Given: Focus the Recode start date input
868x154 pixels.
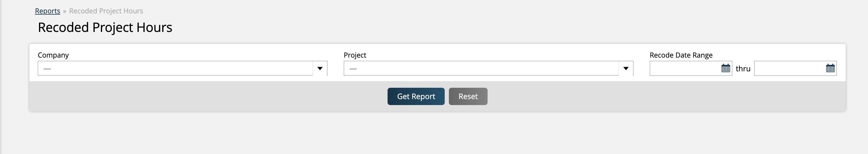Looking at the screenshot, I should click(x=685, y=68).
